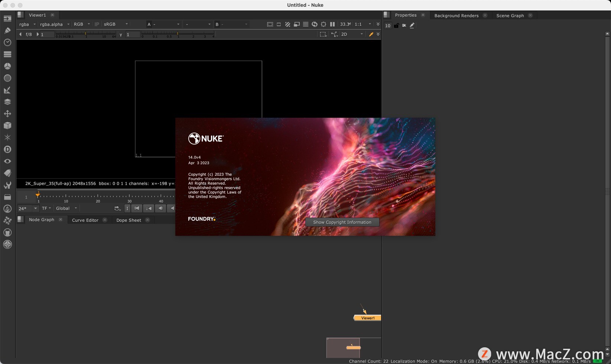
Task: Open the 2D viewer mode dropdown
Action: 352,34
